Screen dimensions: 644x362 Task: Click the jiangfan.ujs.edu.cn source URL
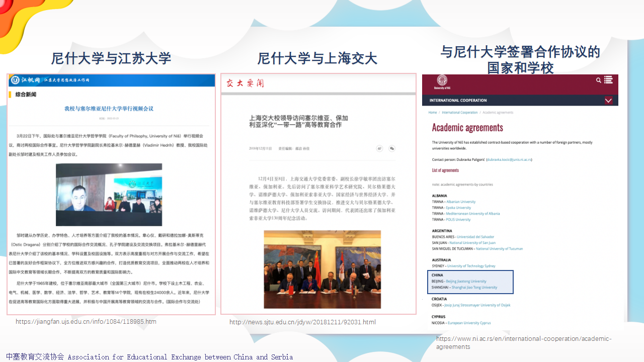pyautogui.click(x=86, y=322)
